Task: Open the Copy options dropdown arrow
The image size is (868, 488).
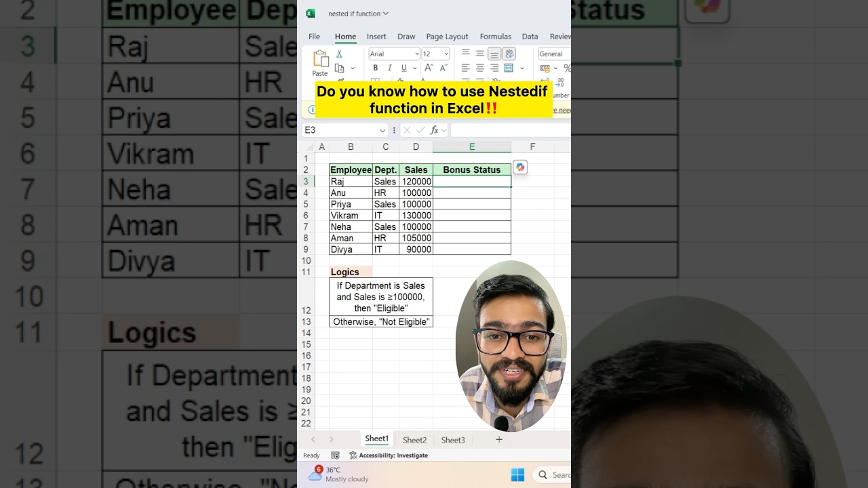Action: tap(353, 68)
